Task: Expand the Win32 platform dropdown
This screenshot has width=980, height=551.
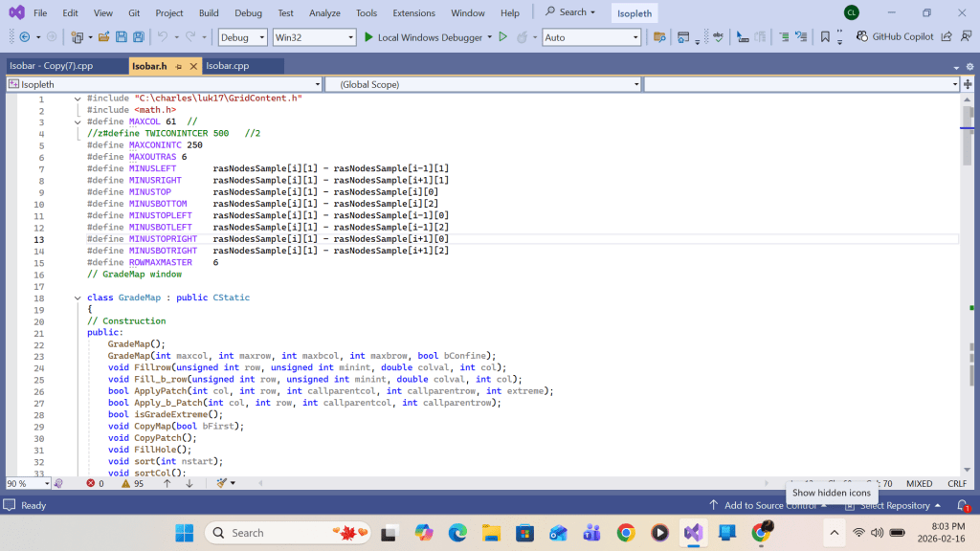Action: click(x=313, y=37)
